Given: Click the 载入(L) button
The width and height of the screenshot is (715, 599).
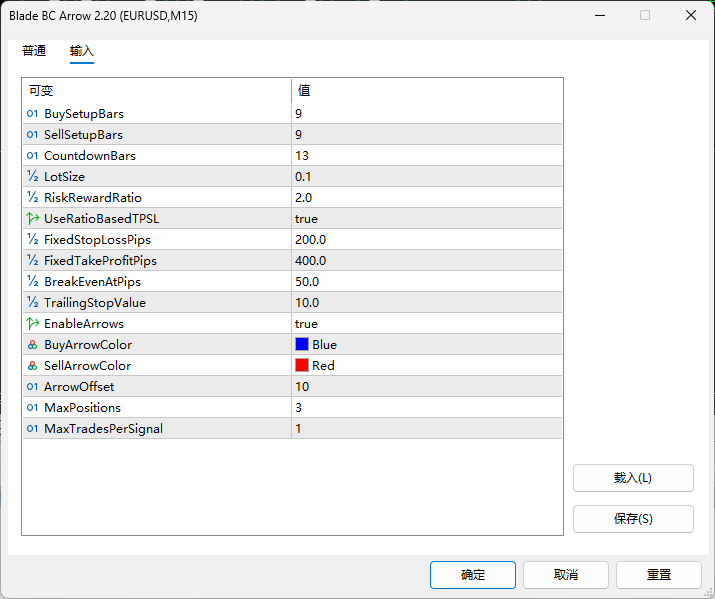Looking at the screenshot, I should pyautogui.click(x=633, y=478).
